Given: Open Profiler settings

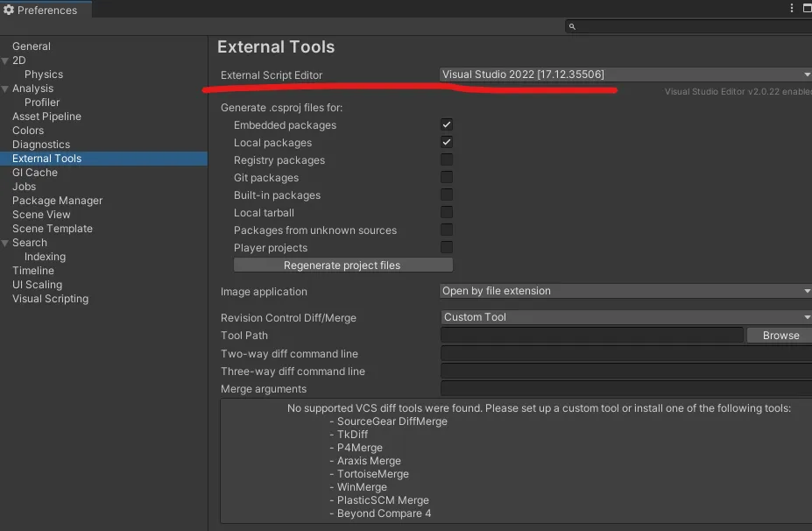Looking at the screenshot, I should coord(42,102).
